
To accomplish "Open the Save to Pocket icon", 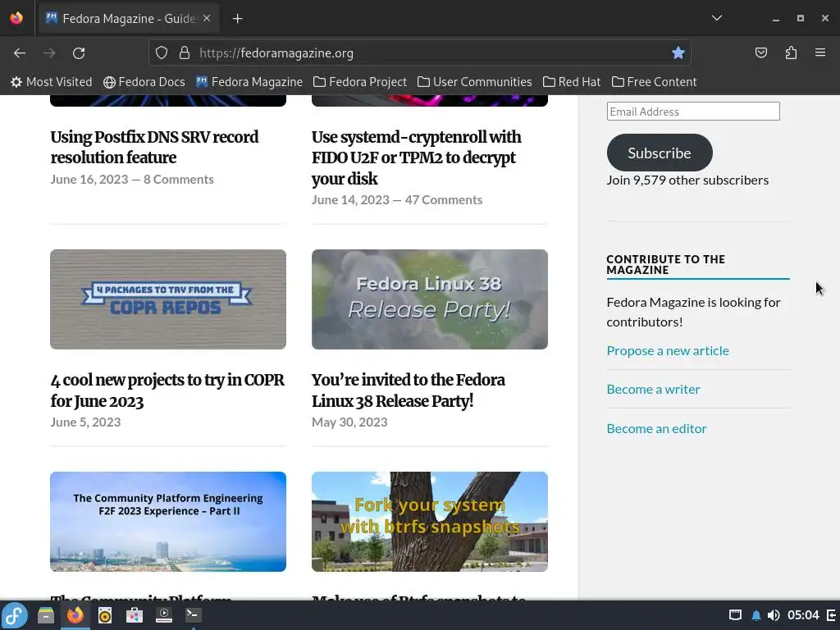I will [x=761, y=52].
